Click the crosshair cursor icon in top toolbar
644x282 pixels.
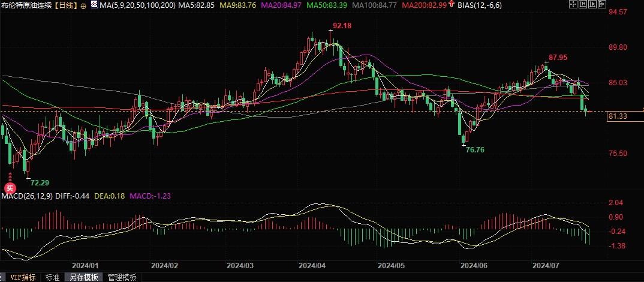pos(573,4)
